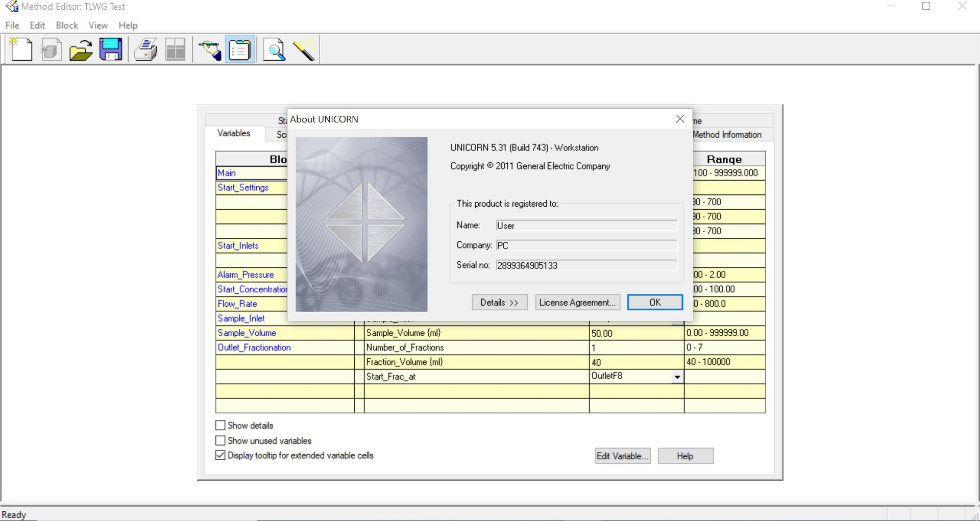Enable the Show details checkbox
The height and width of the screenshot is (521, 980).
point(220,425)
